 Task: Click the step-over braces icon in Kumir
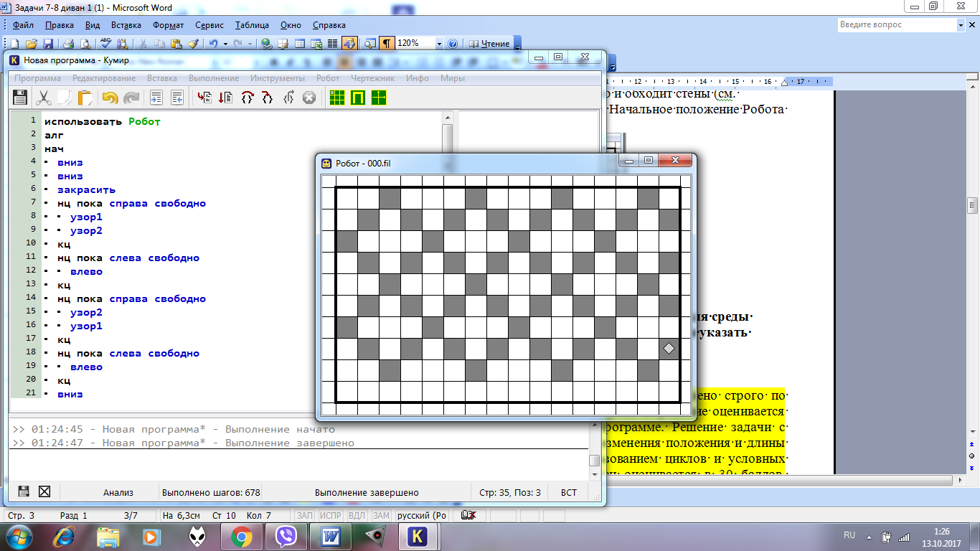(x=248, y=98)
